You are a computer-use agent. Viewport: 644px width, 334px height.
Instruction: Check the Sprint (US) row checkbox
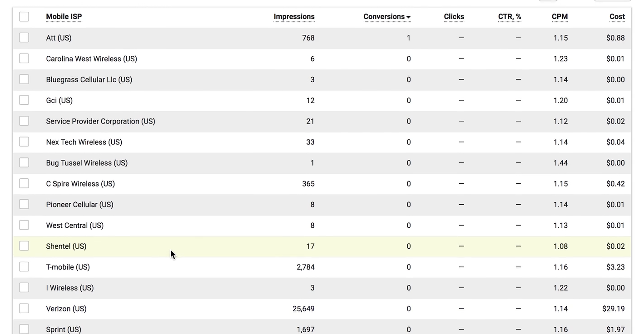(x=24, y=329)
